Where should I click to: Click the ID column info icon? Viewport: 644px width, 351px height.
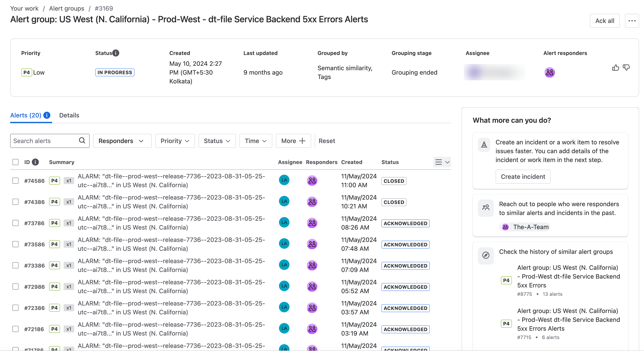click(x=36, y=162)
